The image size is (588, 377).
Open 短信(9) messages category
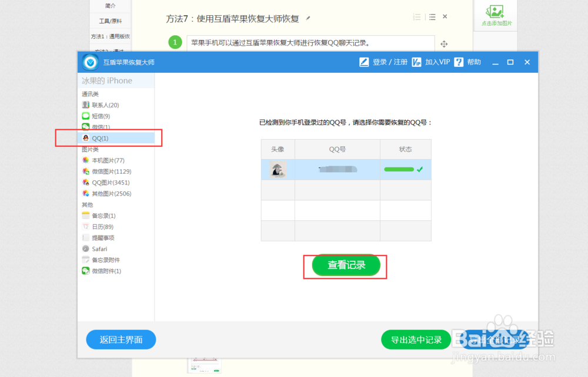100,116
